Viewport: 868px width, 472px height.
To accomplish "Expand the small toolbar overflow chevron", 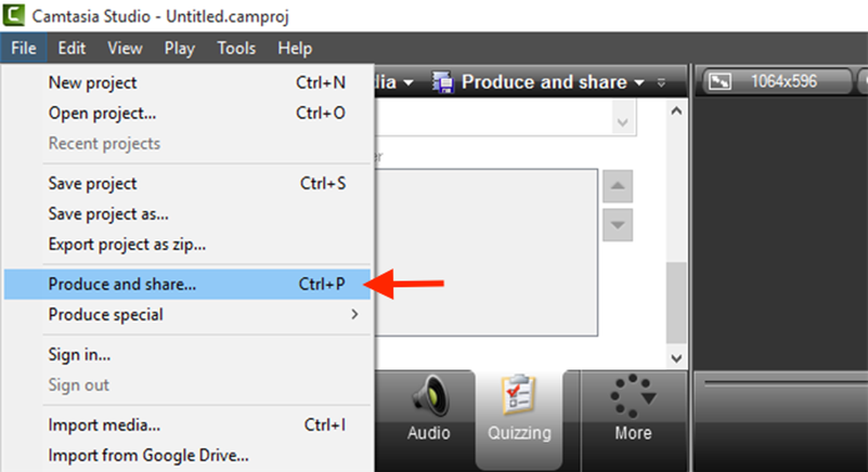I will click(x=662, y=83).
